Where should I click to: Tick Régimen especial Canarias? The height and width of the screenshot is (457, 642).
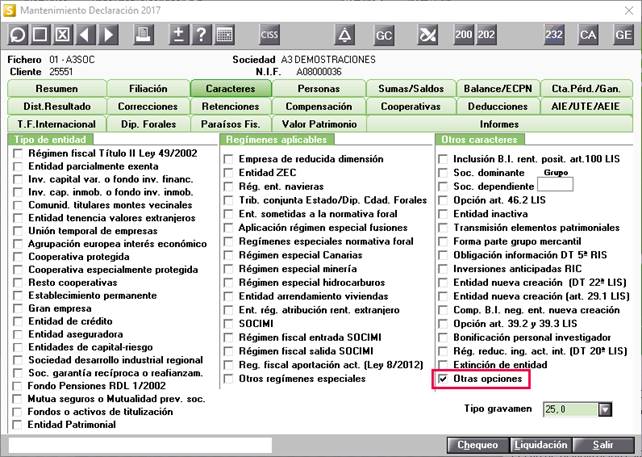pyautogui.click(x=228, y=255)
